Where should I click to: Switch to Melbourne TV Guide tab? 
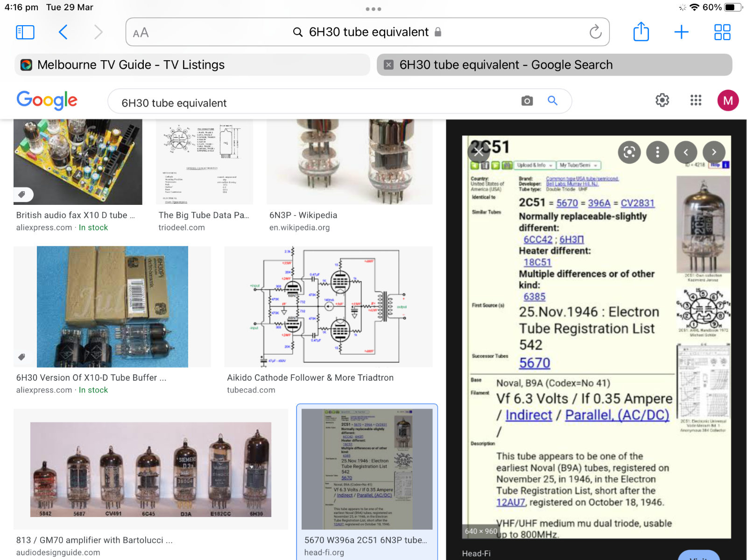click(x=192, y=65)
